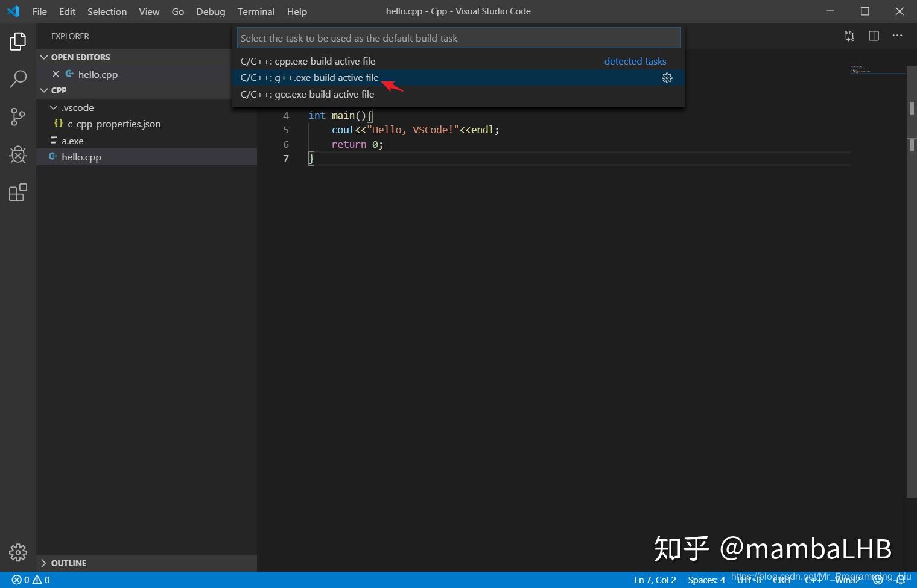Open the Search view in the activity bar
Image resolution: width=917 pixels, height=588 pixels.
click(17, 78)
